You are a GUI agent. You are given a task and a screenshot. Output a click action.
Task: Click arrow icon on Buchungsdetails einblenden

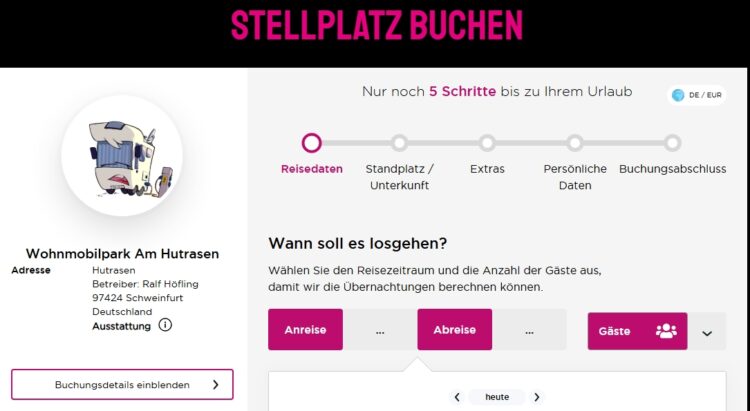coord(215,384)
